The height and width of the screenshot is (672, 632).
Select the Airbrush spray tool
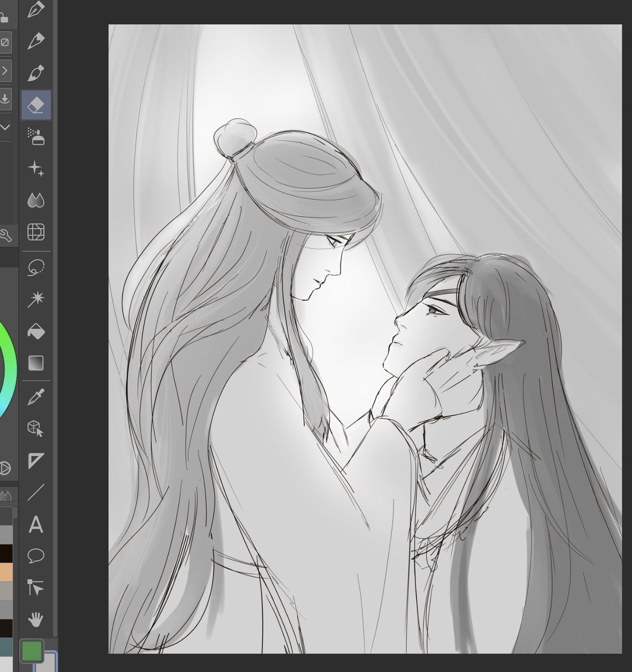click(x=36, y=136)
